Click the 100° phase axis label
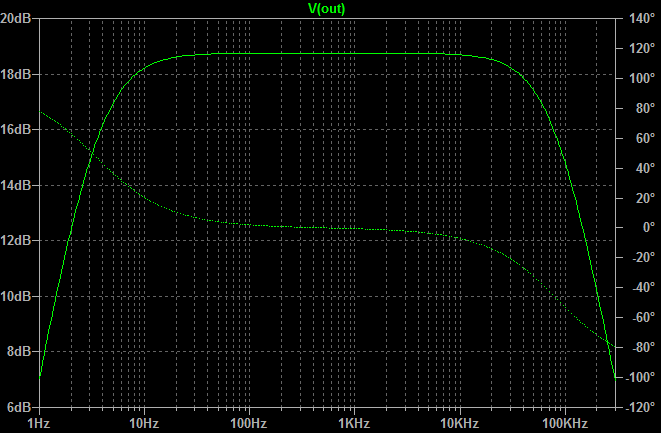661x433 pixels. pyautogui.click(x=642, y=78)
